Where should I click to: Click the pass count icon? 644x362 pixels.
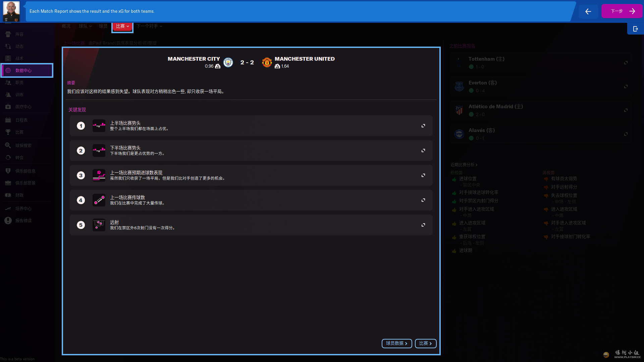click(x=99, y=200)
